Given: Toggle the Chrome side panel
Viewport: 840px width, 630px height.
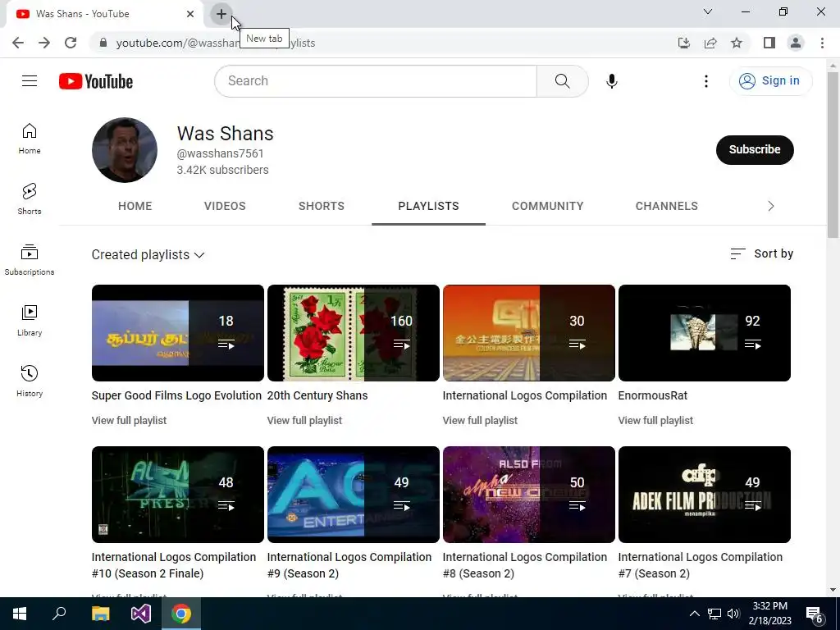Looking at the screenshot, I should [769, 43].
